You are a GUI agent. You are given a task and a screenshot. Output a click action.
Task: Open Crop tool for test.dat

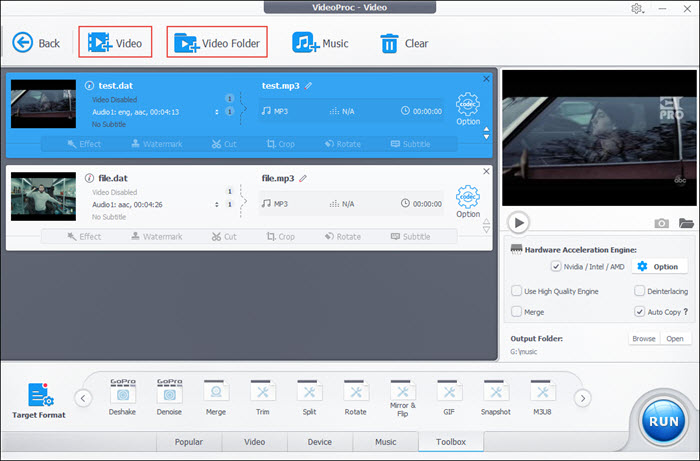pos(280,144)
